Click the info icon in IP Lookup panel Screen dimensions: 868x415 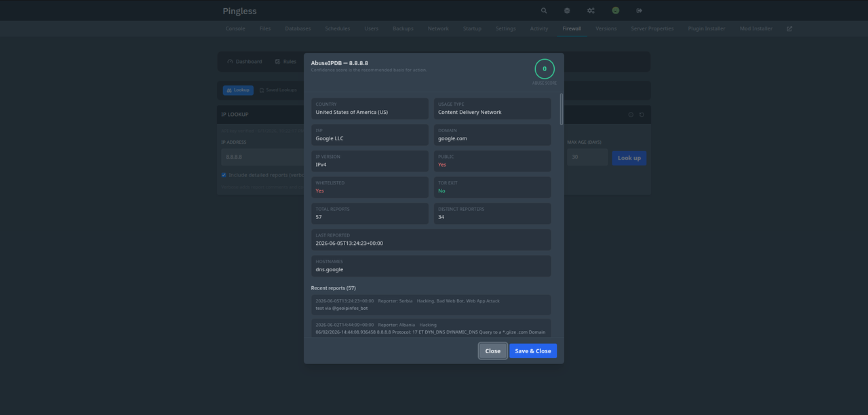pyautogui.click(x=631, y=115)
